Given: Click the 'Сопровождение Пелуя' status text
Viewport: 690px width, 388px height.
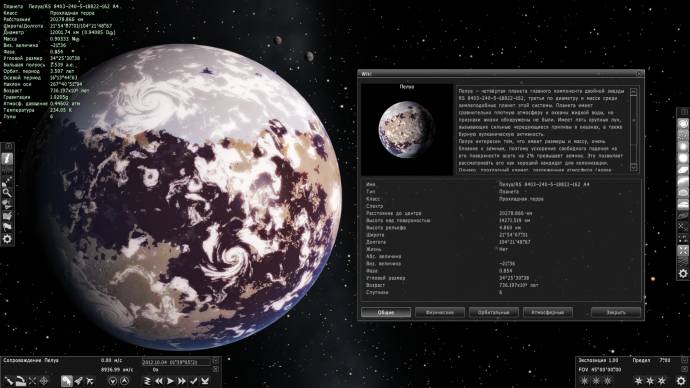Looking at the screenshot, I should (x=31, y=360).
